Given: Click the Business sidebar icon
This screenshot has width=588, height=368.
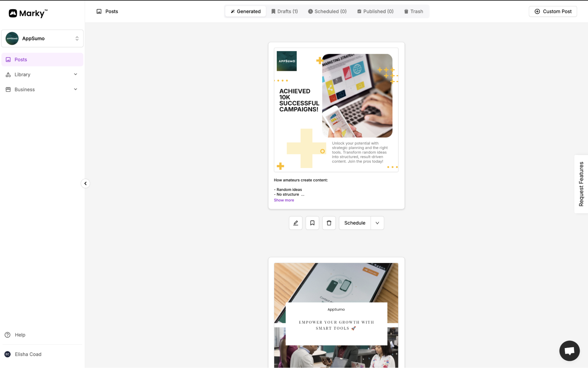Looking at the screenshot, I should pyautogui.click(x=8, y=89).
